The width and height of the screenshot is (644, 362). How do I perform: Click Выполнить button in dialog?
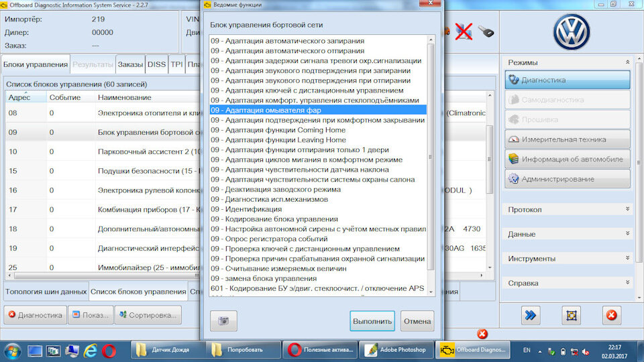coord(372,321)
